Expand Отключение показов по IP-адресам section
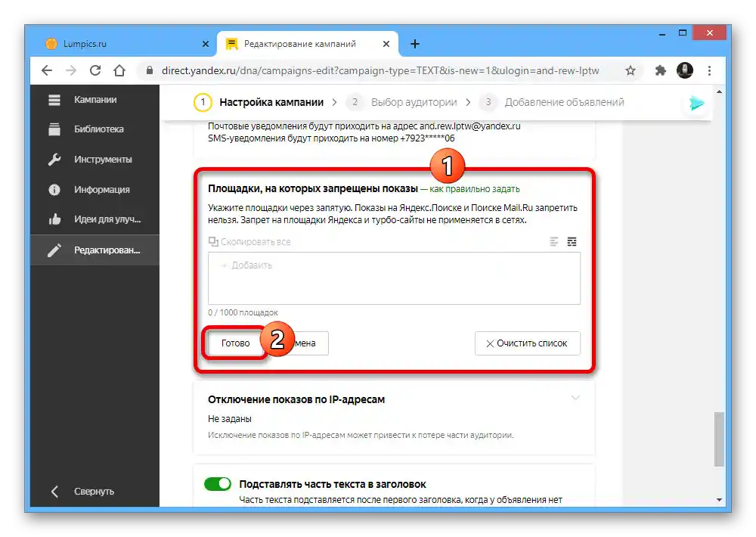The width and height of the screenshot is (756, 537). 575,398
